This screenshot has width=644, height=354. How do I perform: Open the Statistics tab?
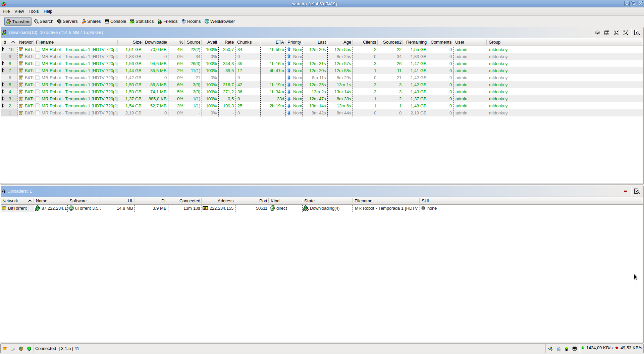(x=142, y=21)
